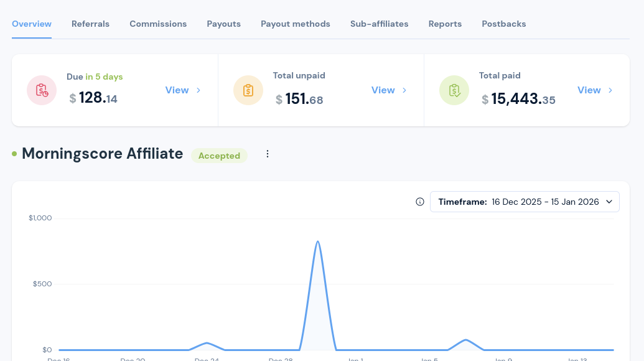The width and height of the screenshot is (644, 361).
Task: Click the tallest peak on the chart
Action: pyautogui.click(x=318, y=242)
